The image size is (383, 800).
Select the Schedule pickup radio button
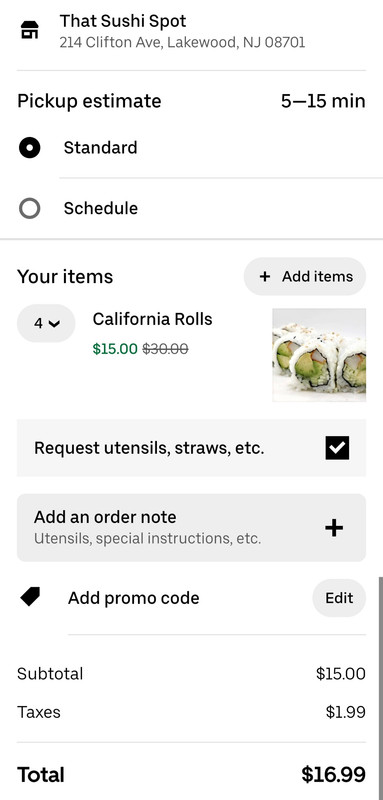click(x=30, y=208)
